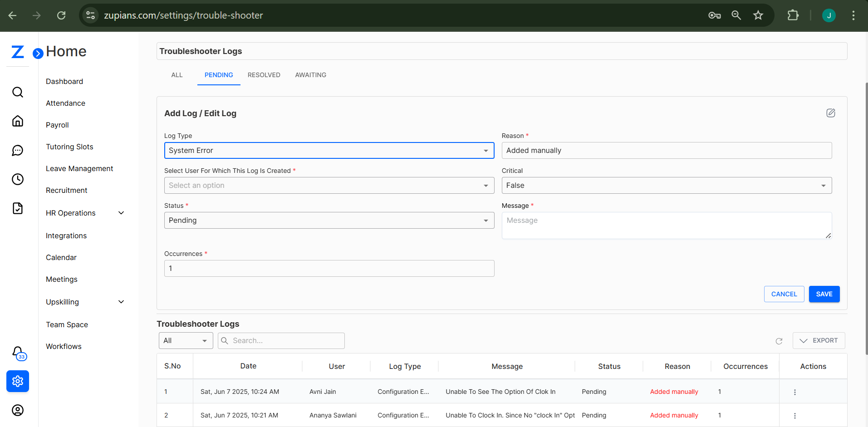
Task: Open the user profile icon at bottom
Action: [x=18, y=410]
